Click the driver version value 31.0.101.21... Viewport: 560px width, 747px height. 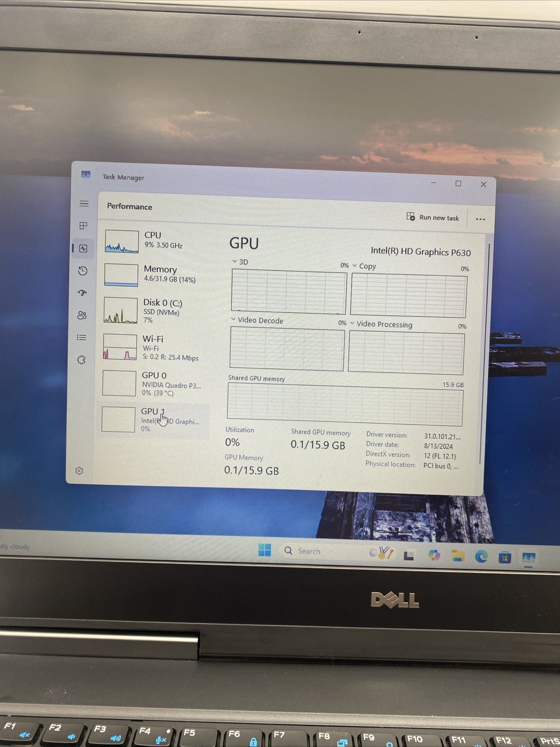(442, 436)
